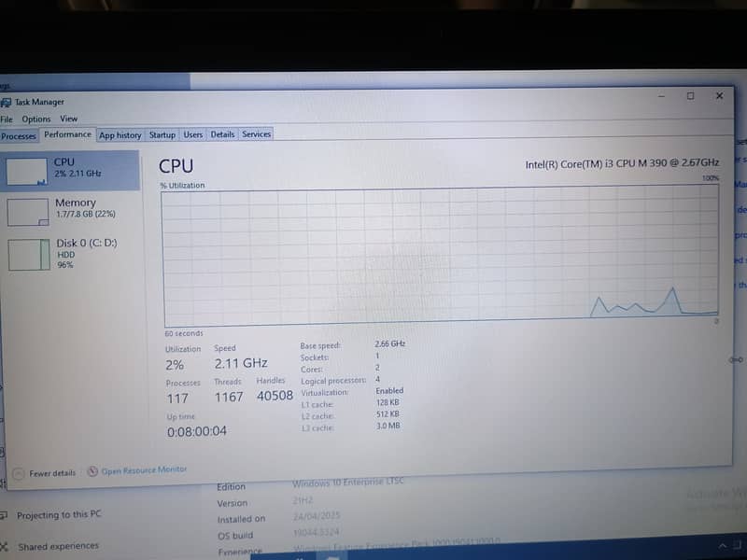Click the L1 cache 128 KB value
747x560 pixels.
tap(388, 402)
